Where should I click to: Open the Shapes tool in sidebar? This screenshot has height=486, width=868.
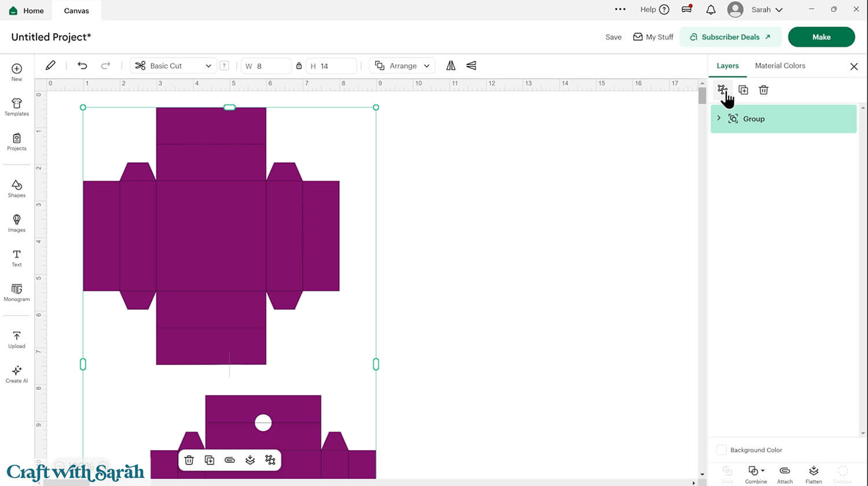coord(17,188)
